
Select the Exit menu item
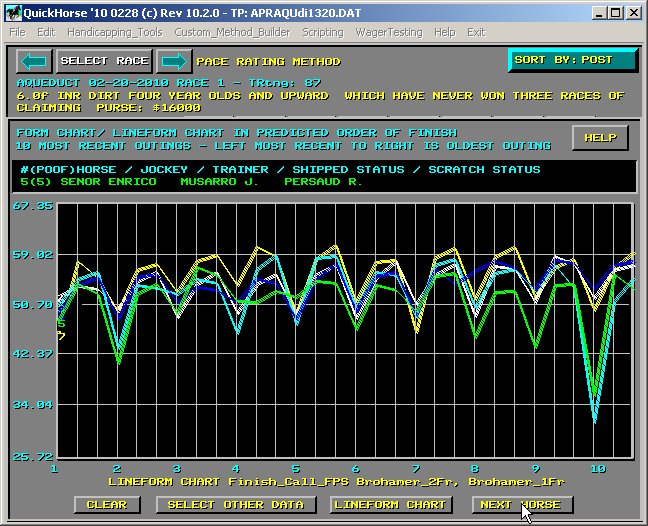476,32
